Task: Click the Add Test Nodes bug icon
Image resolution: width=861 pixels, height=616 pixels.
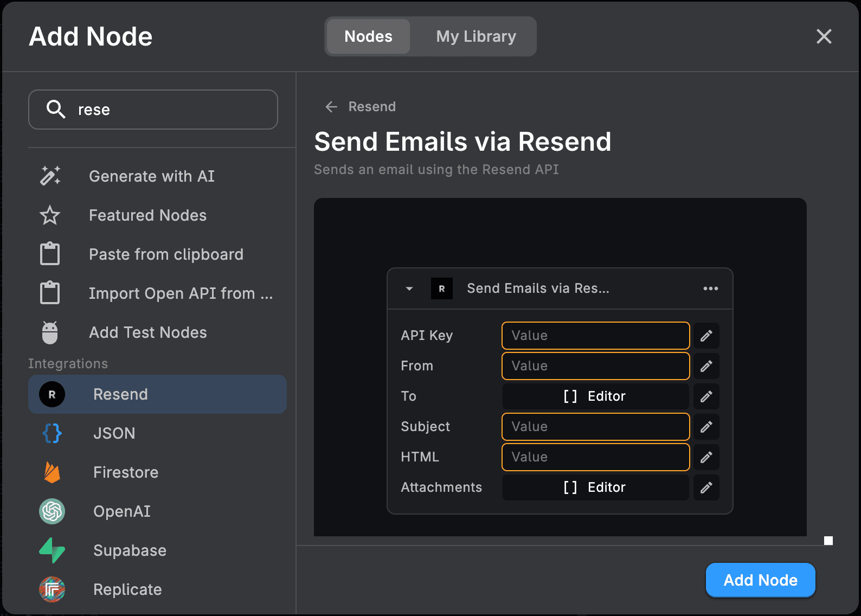Action: click(50, 332)
